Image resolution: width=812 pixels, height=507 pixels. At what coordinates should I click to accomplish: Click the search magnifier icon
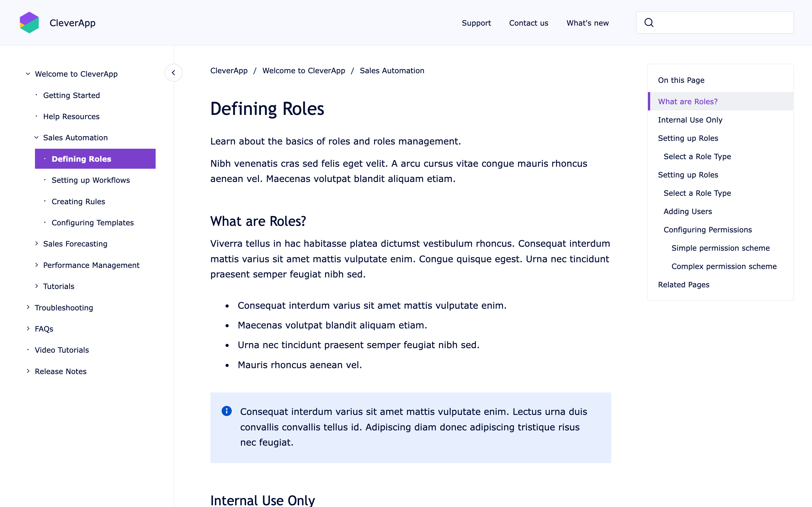(x=649, y=22)
